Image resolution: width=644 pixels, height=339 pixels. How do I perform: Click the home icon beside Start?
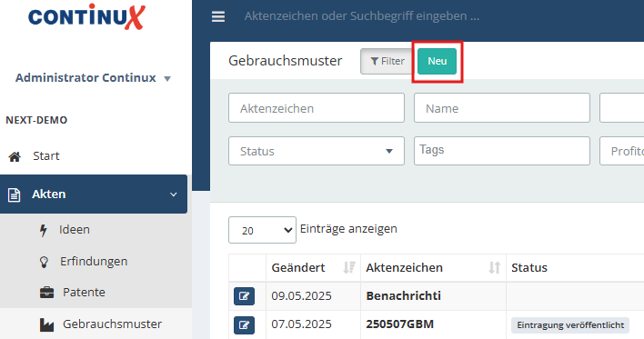click(x=15, y=156)
